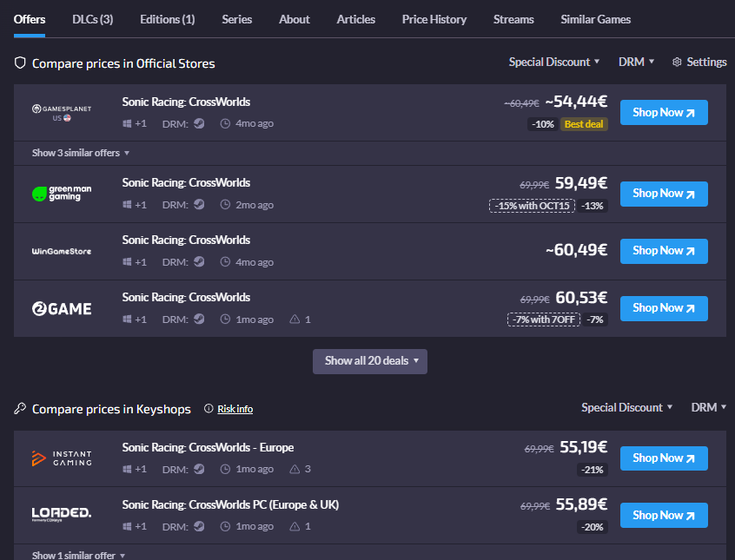Open the Streams tab

pyautogui.click(x=513, y=19)
